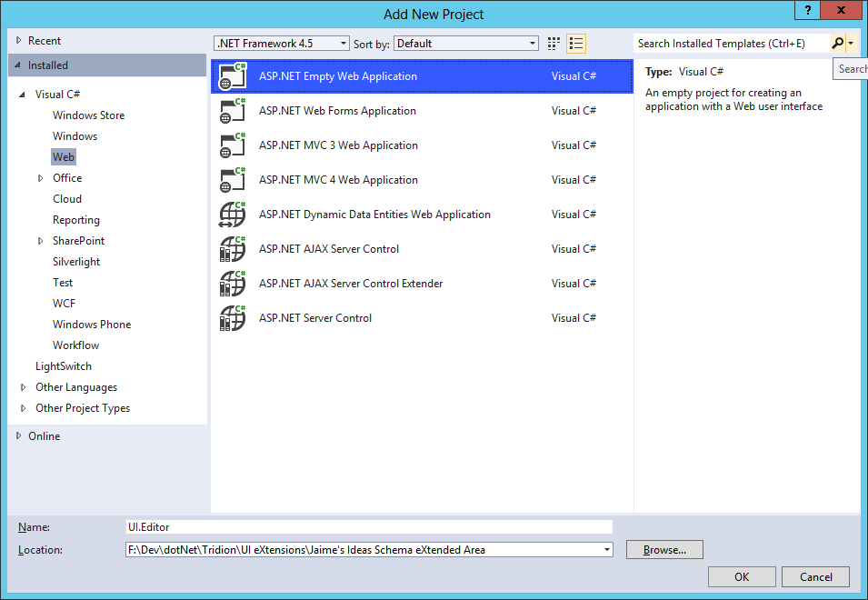868x600 pixels.
Task: Click the Location path text field
Action: coord(364,550)
